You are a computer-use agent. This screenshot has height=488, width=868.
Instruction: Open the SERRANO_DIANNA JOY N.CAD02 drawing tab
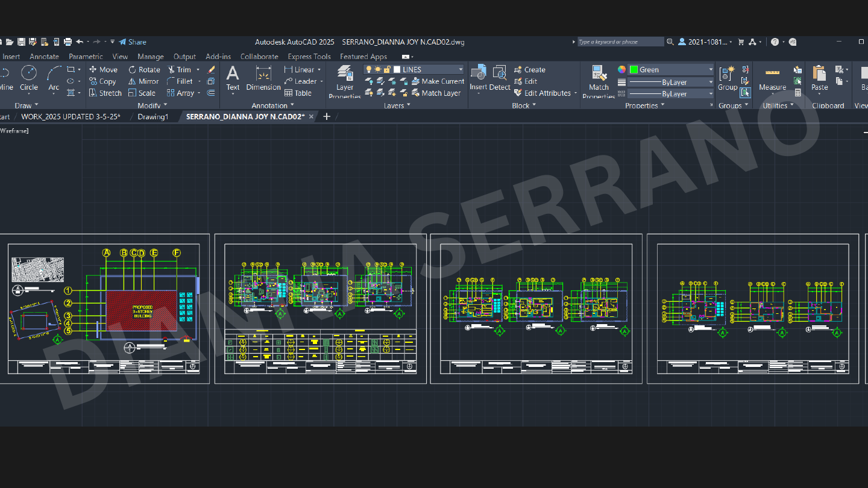tap(244, 116)
